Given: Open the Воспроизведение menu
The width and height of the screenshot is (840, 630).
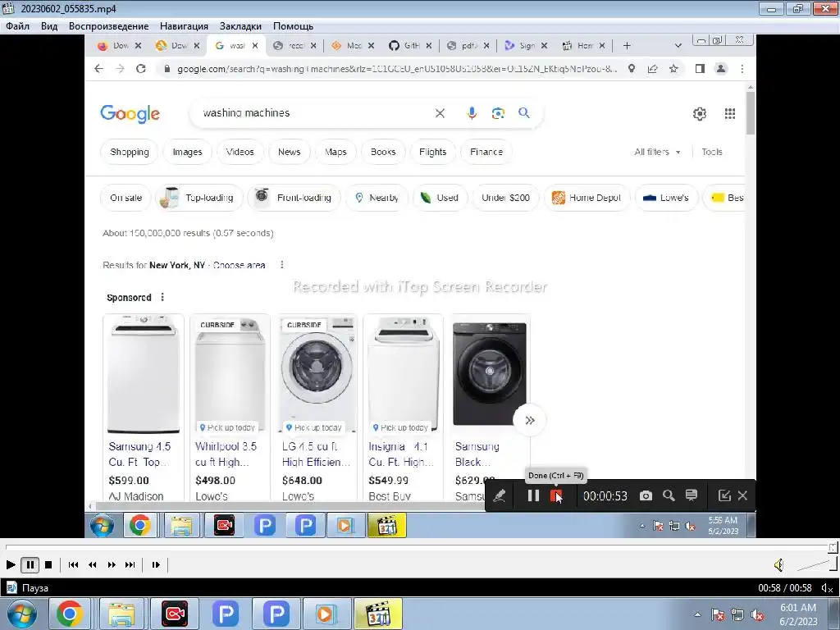Looking at the screenshot, I should pyautogui.click(x=109, y=25).
